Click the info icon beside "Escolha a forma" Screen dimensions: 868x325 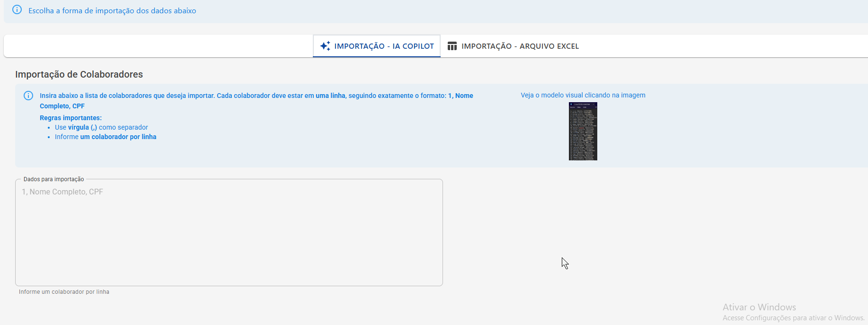17,10
